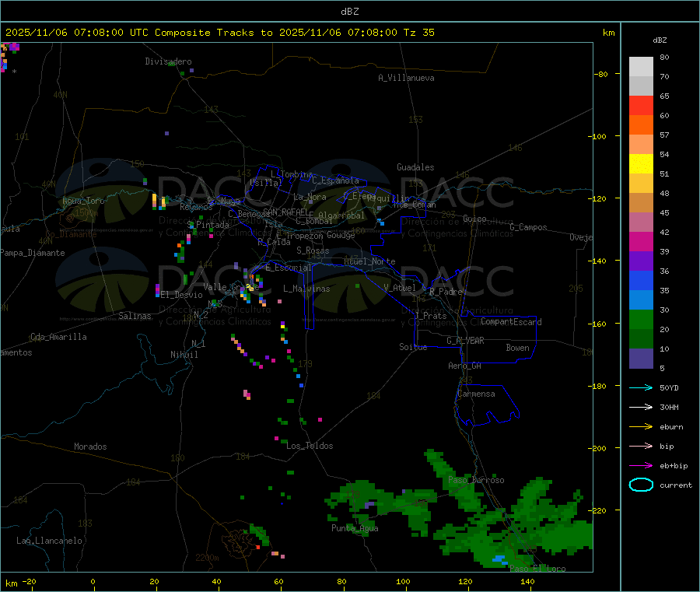Click the 0 km horizontal axis tick
Image resolution: width=700 pixels, height=592 pixels.
coord(93,581)
